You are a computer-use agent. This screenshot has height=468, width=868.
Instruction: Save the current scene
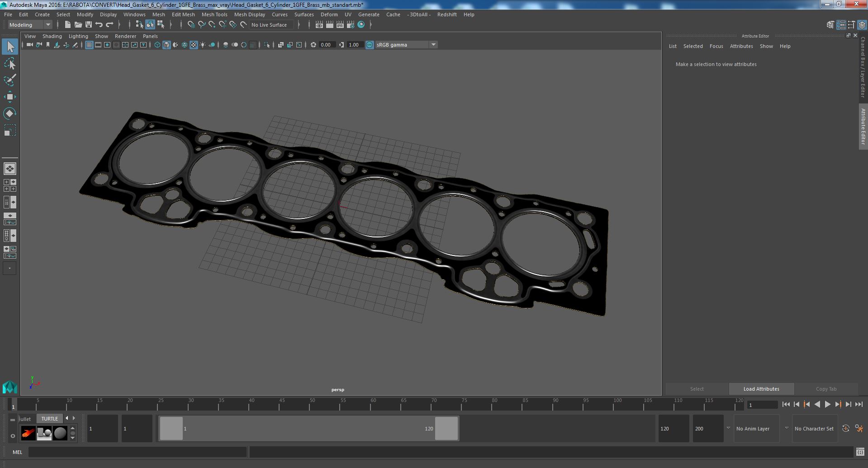tap(89, 25)
